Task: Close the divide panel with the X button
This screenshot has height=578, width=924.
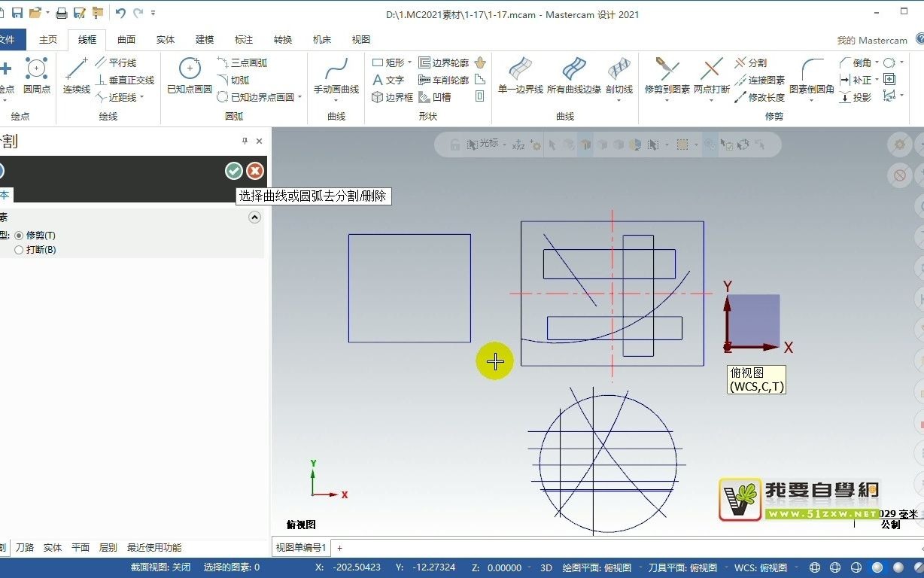Action: click(x=260, y=141)
